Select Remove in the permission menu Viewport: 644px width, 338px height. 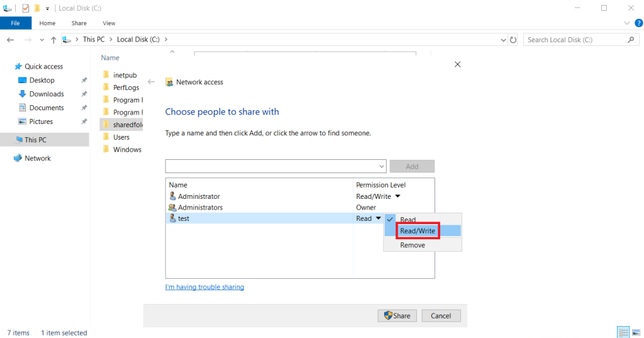pos(413,245)
